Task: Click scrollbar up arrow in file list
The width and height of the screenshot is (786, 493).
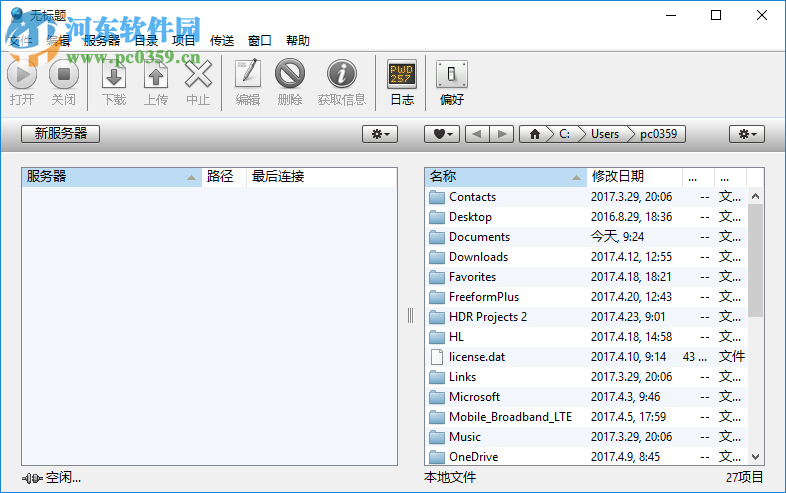Action: (x=755, y=197)
